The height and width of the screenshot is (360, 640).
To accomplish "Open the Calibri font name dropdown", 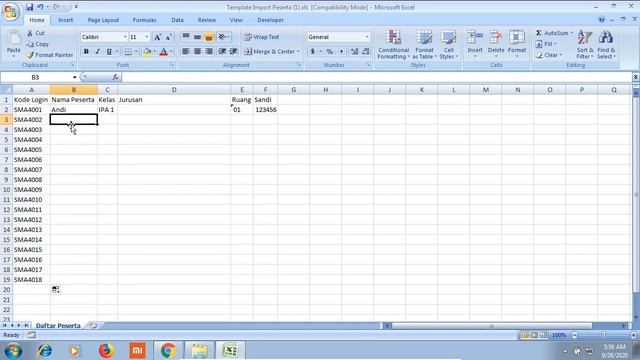I will coord(125,37).
